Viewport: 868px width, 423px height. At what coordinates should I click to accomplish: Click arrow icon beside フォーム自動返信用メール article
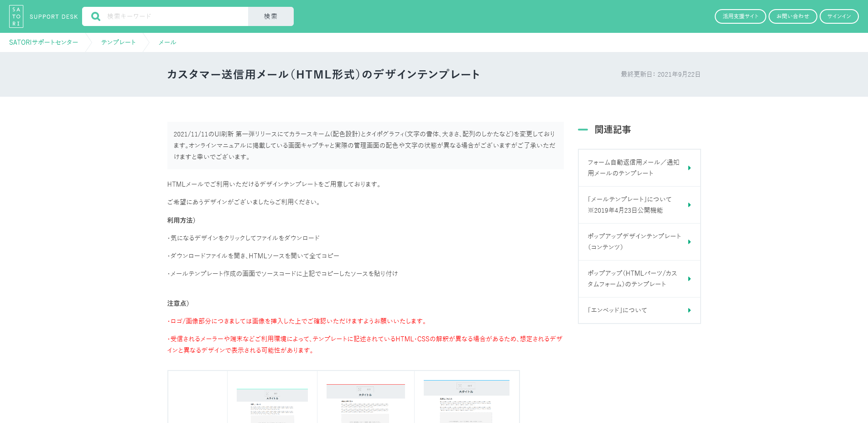[689, 168]
